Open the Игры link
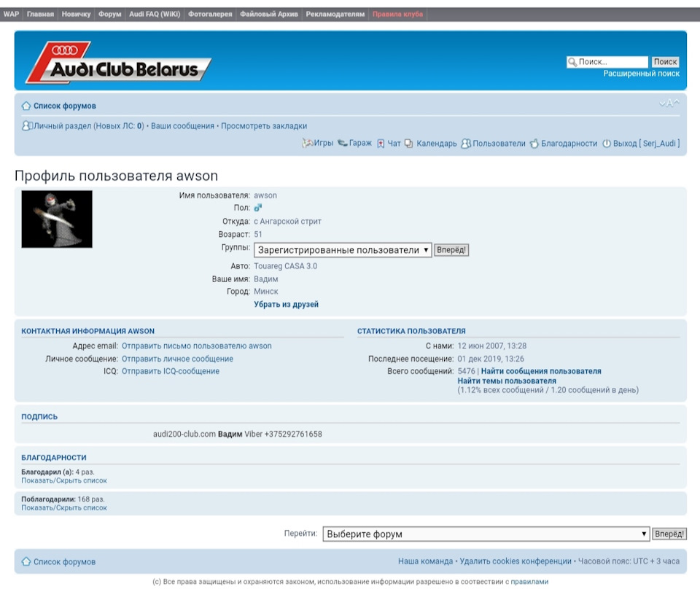 tap(324, 143)
